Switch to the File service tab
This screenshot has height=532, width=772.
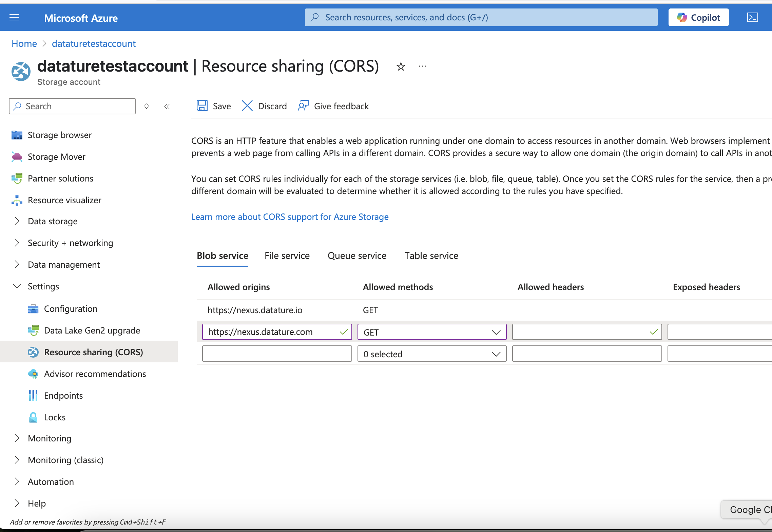[x=287, y=256]
